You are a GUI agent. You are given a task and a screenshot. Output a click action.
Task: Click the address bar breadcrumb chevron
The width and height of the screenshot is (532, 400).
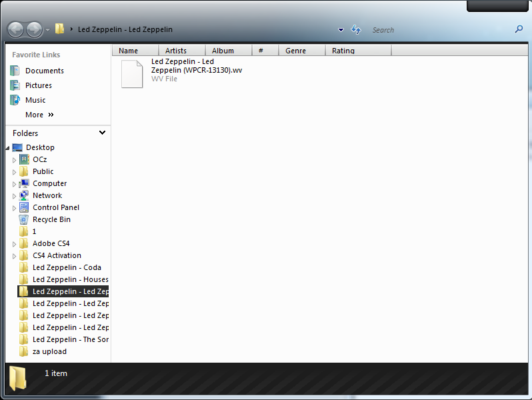click(x=71, y=29)
